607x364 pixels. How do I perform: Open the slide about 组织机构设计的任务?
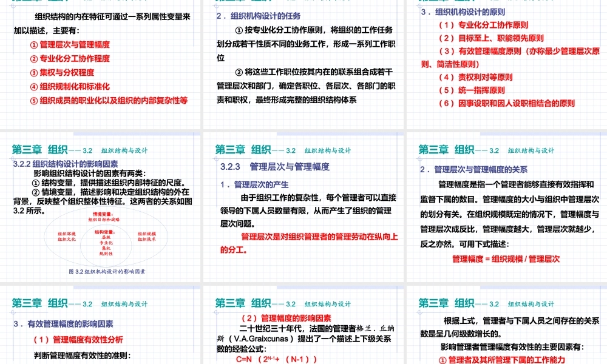coord(303,61)
